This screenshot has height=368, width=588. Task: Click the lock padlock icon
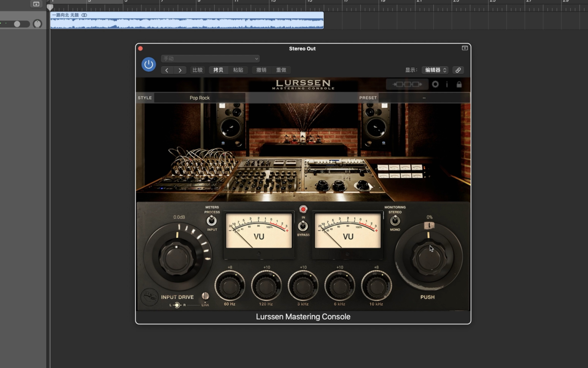pos(459,84)
